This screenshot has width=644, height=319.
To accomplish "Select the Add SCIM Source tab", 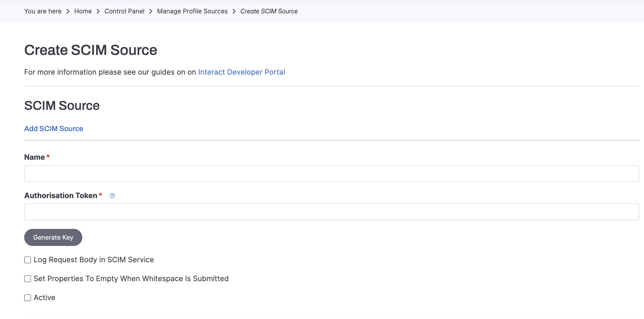I will (x=54, y=128).
